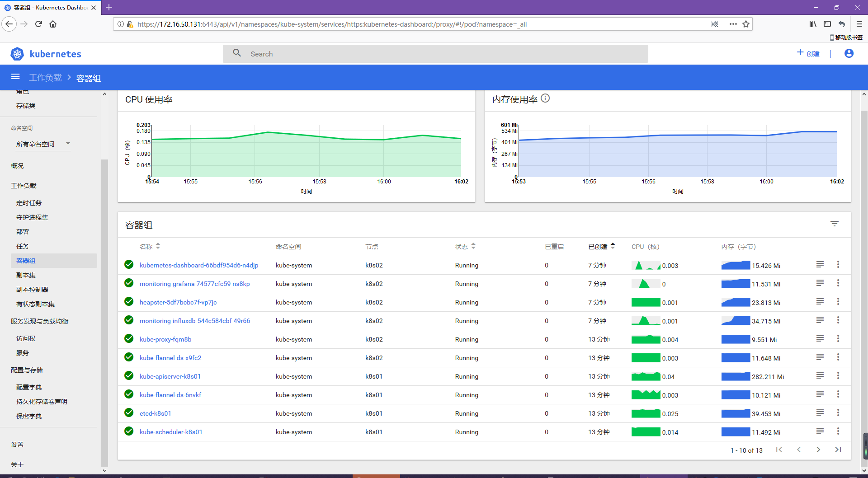
Task: Open Replica Sets (副本集) in sidebar
Action: (x=26, y=275)
